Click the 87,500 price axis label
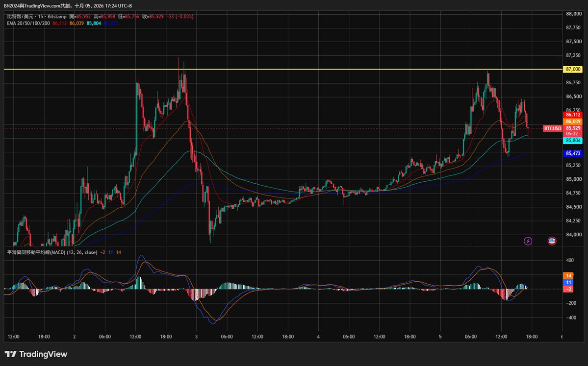This screenshot has height=366, width=588. click(574, 42)
